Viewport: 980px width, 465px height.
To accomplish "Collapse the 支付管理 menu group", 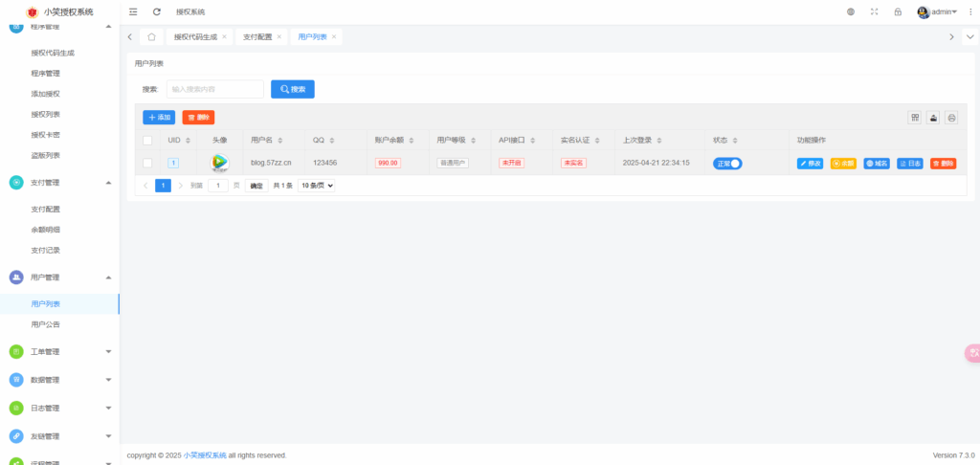I will [x=109, y=183].
